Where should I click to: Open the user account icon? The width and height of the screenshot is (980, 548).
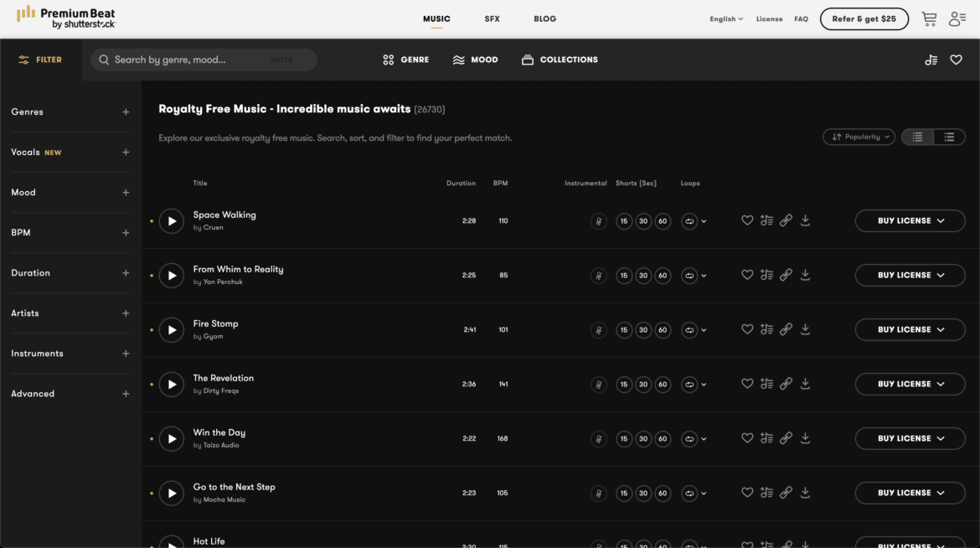point(957,18)
